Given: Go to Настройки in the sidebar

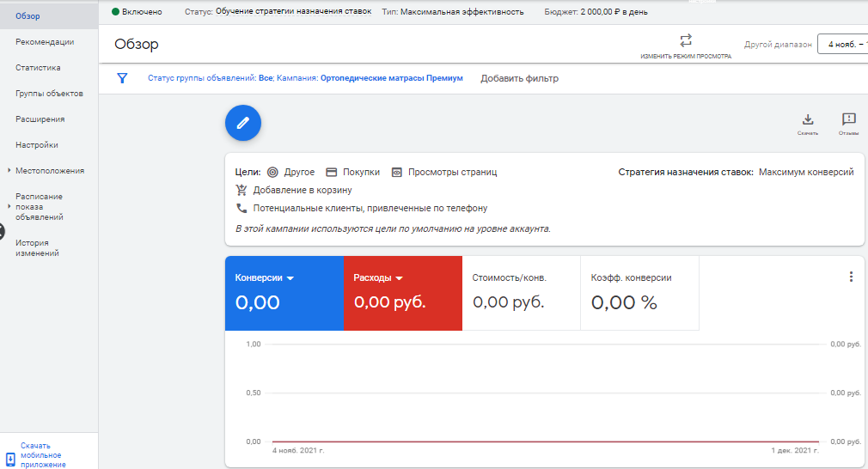Looking at the screenshot, I should click(37, 145).
